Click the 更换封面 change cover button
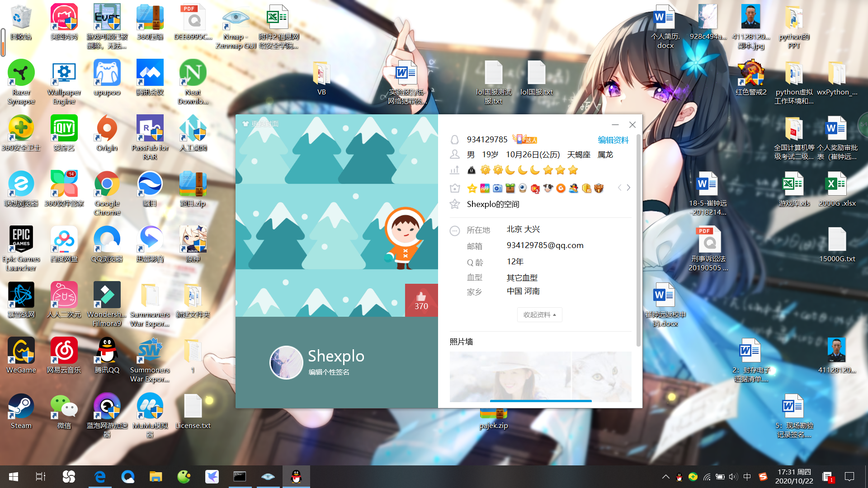The height and width of the screenshot is (488, 868). (260, 124)
